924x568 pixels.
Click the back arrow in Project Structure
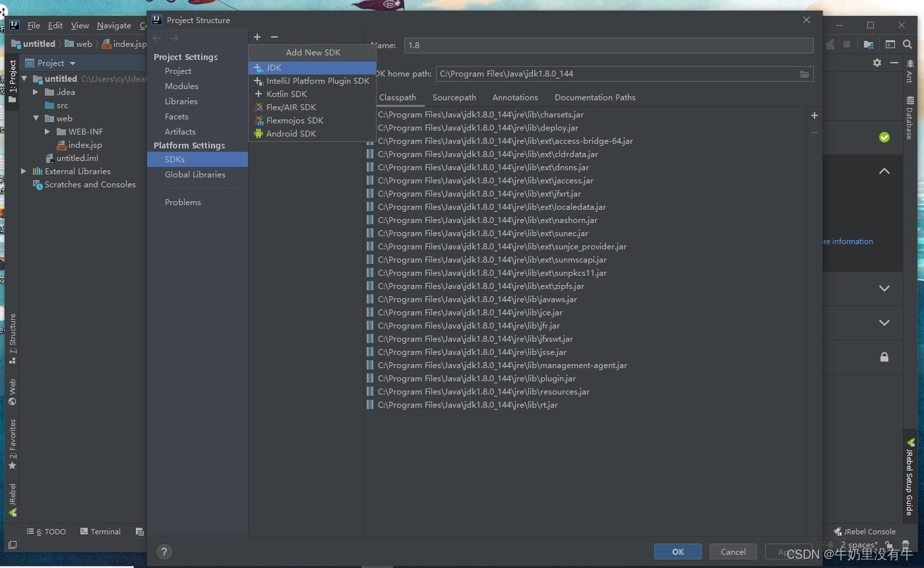[x=157, y=38]
